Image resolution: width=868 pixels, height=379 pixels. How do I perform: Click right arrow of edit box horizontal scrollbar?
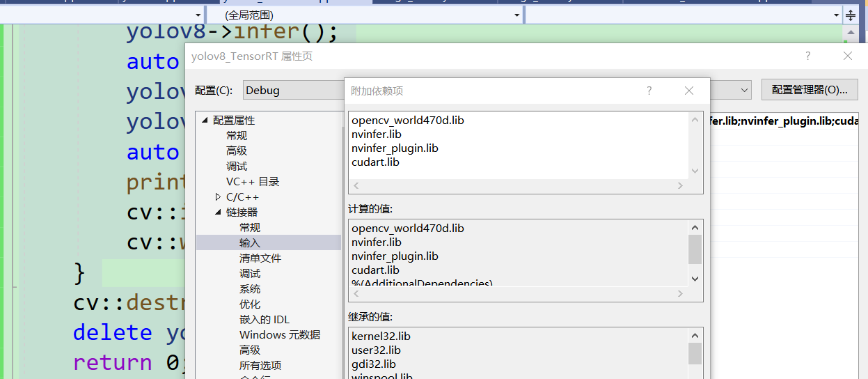coord(681,185)
